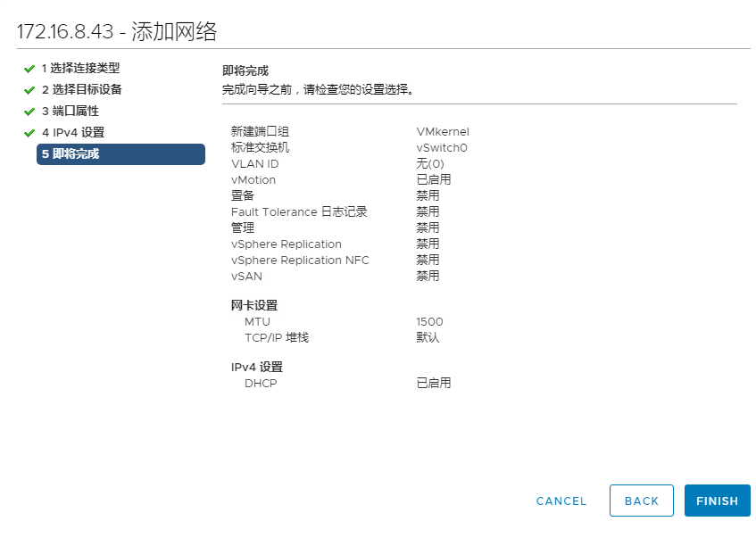Click the dialog title 172.16.8.43 - 添加网络
The width and height of the screenshot is (756, 538).
[117, 32]
